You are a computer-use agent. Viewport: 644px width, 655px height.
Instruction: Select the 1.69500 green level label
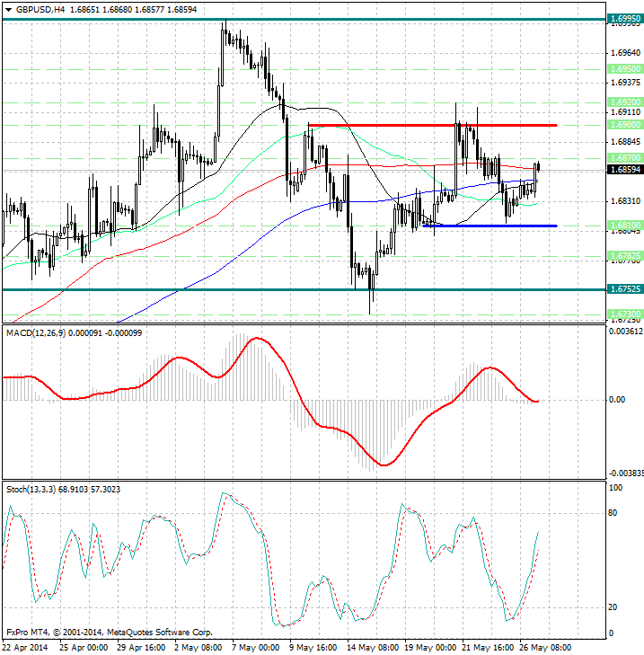coord(625,69)
